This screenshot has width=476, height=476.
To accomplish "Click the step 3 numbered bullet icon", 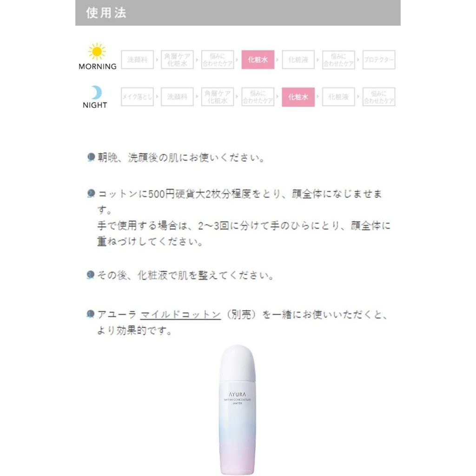I will 91,275.
